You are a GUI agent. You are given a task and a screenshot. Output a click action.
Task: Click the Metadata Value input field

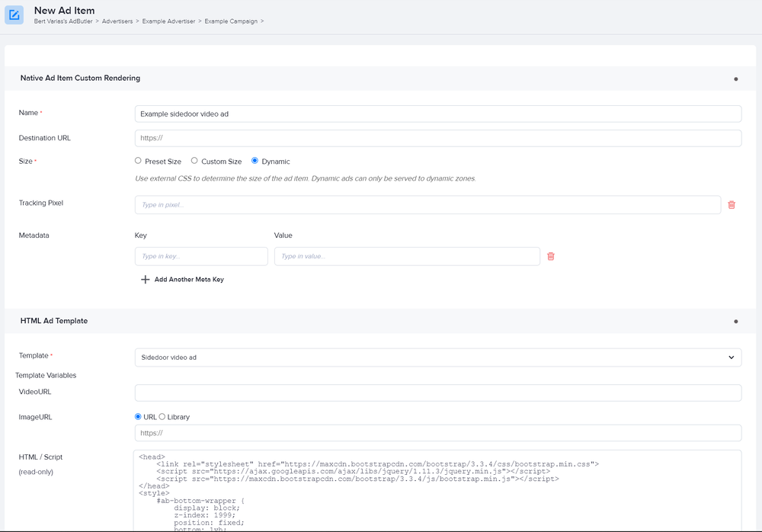click(x=407, y=256)
